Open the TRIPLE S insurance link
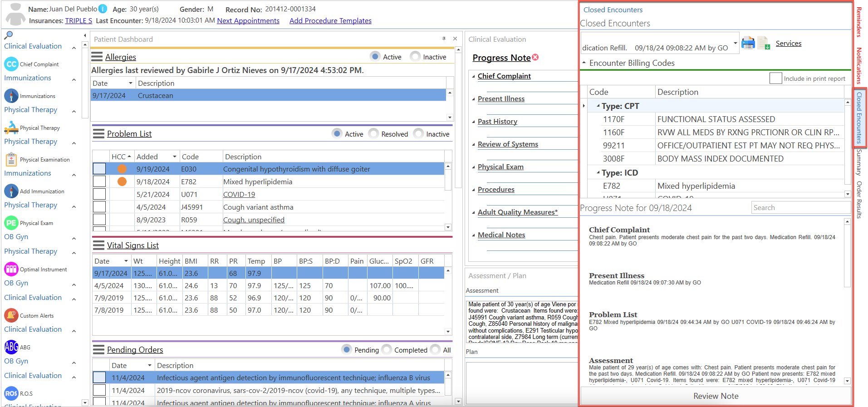The image size is (868, 407). tap(78, 20)
